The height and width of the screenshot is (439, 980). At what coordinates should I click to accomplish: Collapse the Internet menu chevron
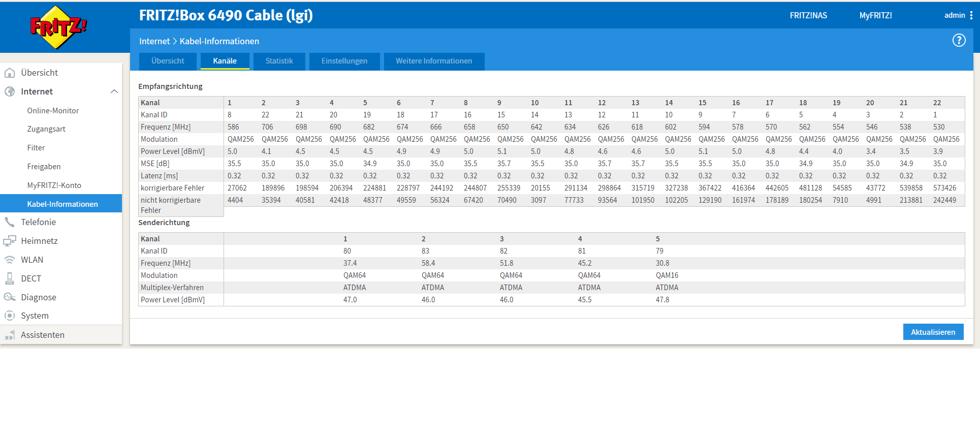point(114,91)
